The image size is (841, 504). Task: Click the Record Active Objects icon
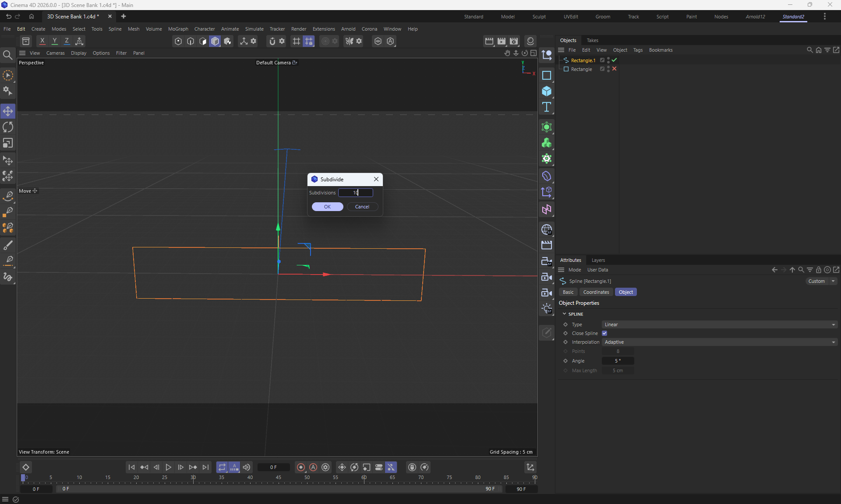[x=300, y=467]
